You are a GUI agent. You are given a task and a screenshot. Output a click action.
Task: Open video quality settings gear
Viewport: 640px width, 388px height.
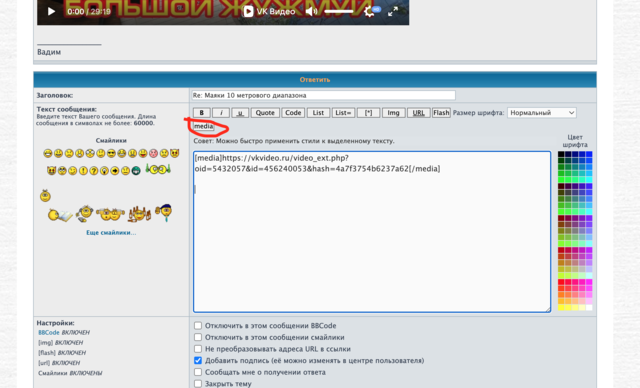click(x=369, y=11)
